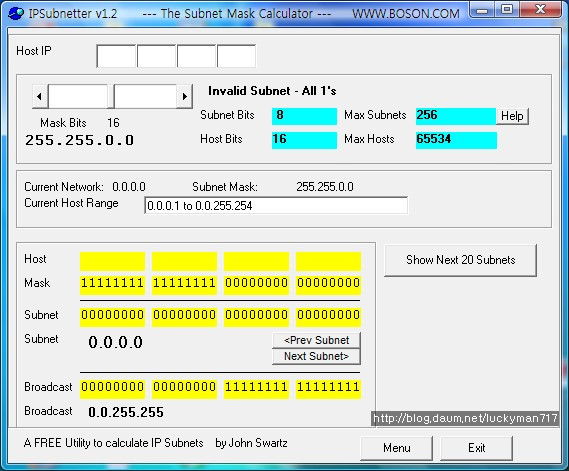569x471 pixels.
Task: Click the Max Hosts value 65534
Action: pos(456,140)
